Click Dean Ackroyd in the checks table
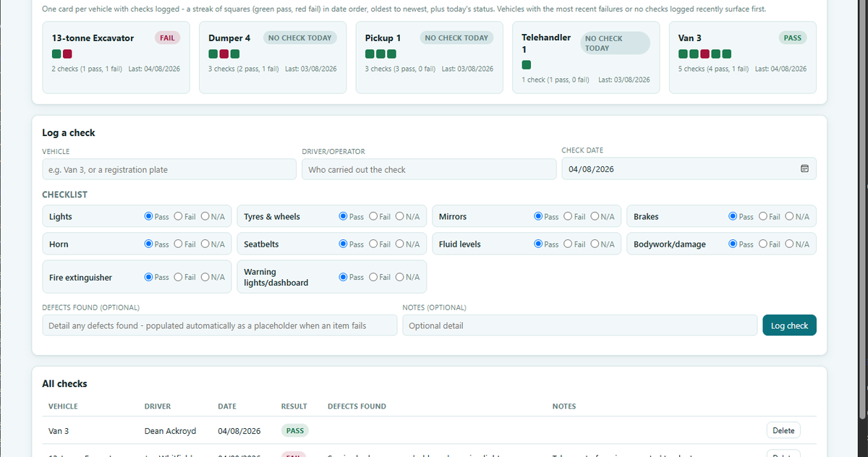868x457 pixels. pyautogui.click(x=170, y=431)
